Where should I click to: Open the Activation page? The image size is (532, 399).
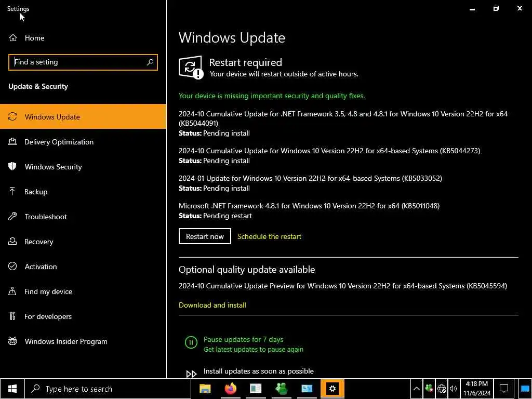tap(83, 267)
